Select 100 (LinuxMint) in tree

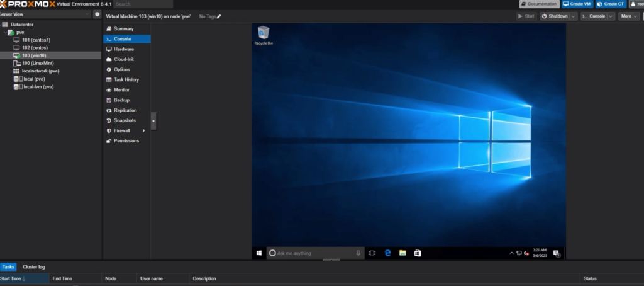pyautogui.click(x=50, y=64)
